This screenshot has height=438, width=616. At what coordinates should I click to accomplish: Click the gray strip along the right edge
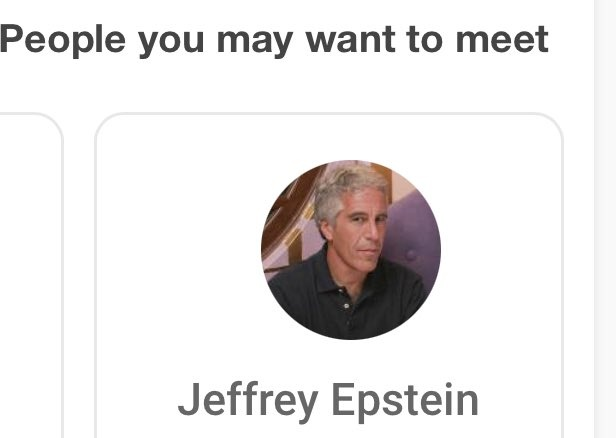(605, 219)
